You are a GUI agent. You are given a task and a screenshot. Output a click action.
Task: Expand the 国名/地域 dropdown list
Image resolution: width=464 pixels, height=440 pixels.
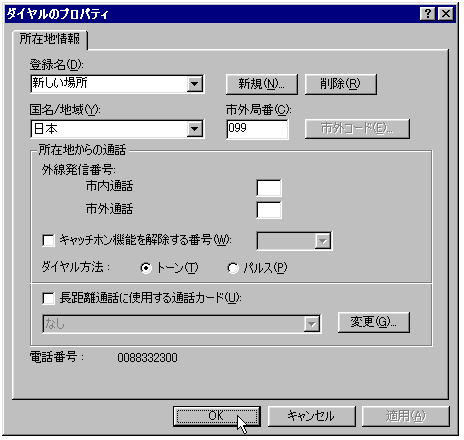[195, 129]
